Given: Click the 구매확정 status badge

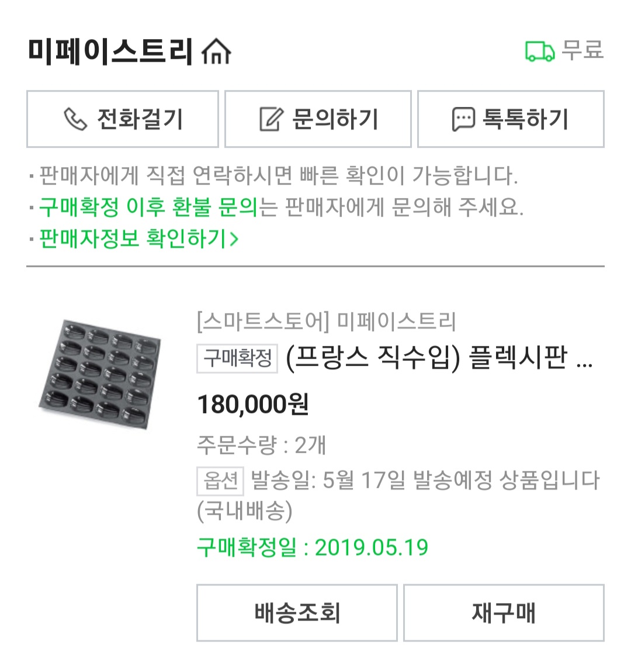Looking at the screenshot, I should click(x=237, y=358).
